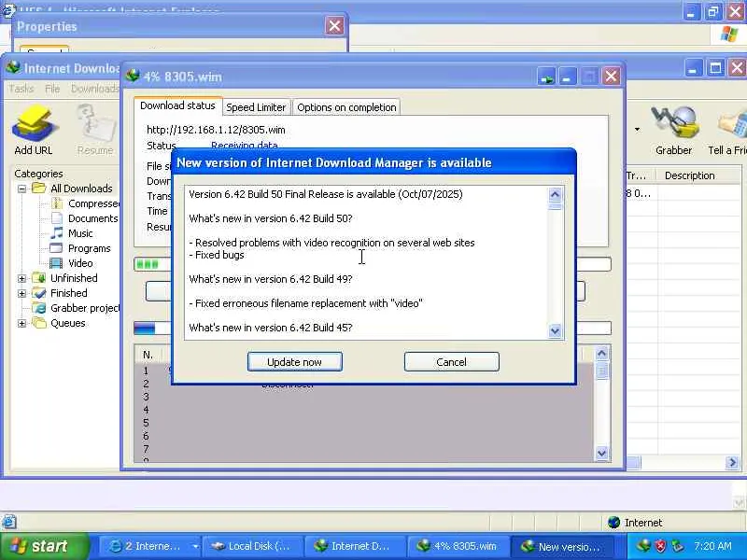Click the Documents page icon
The image size is (747, 560).
coord(56,218)
